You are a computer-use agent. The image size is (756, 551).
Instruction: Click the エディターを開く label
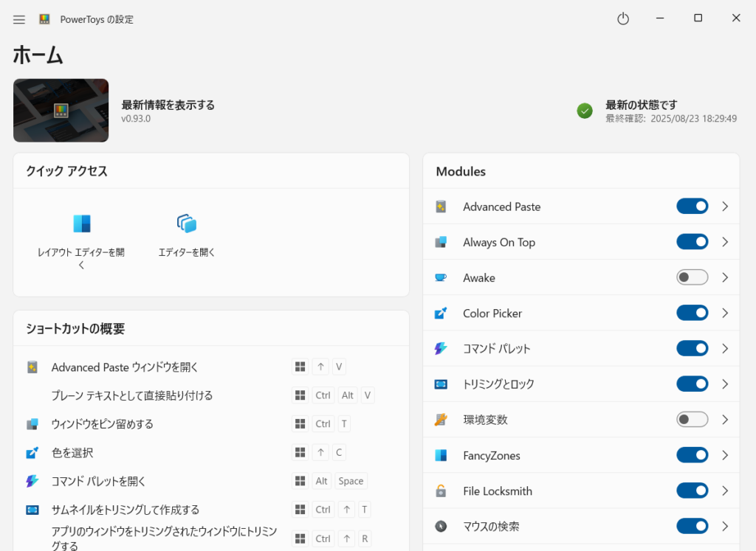click(187, 252)
